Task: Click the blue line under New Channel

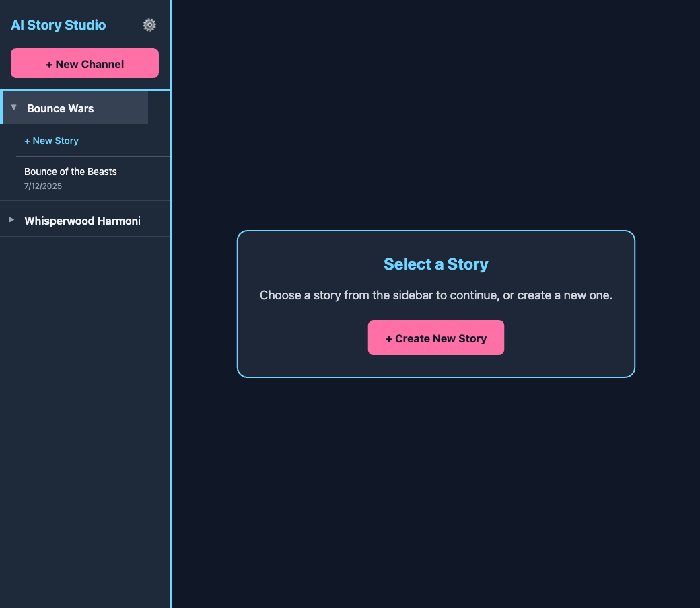Action: pos(85,90)
